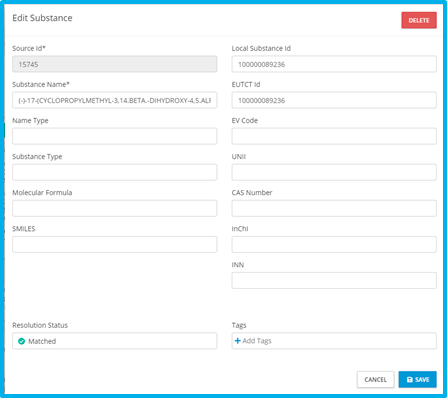Open the Name Type field
The image size is (447, 398).
[x=115, y=136]
